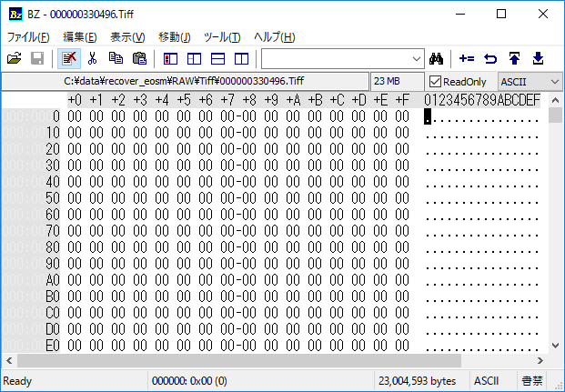Split the view horizontally icon
Screen dimensions: 565x392
point(217,59)
